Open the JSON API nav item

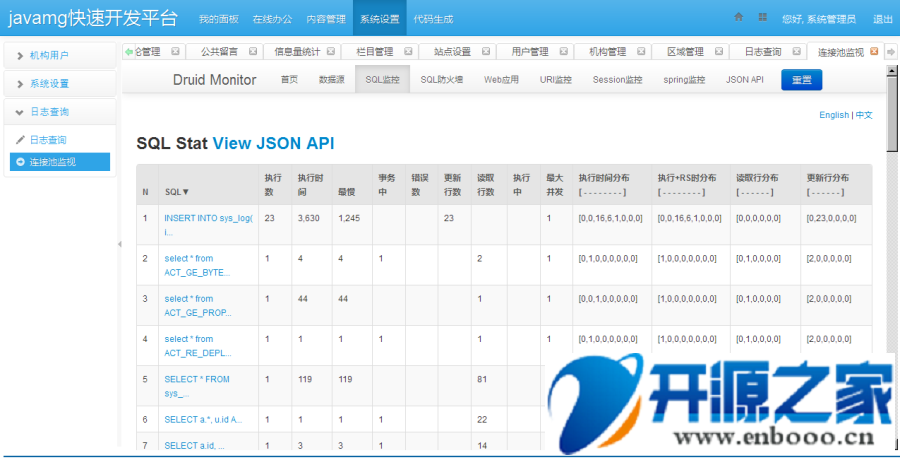pos(744,80)
